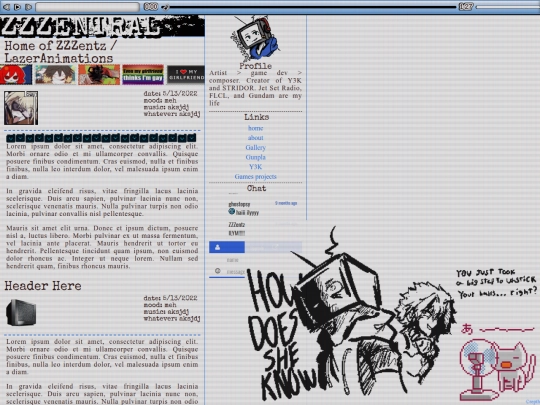
Task: Click the music player seek slider handle
Action: (x=166, y=7)
